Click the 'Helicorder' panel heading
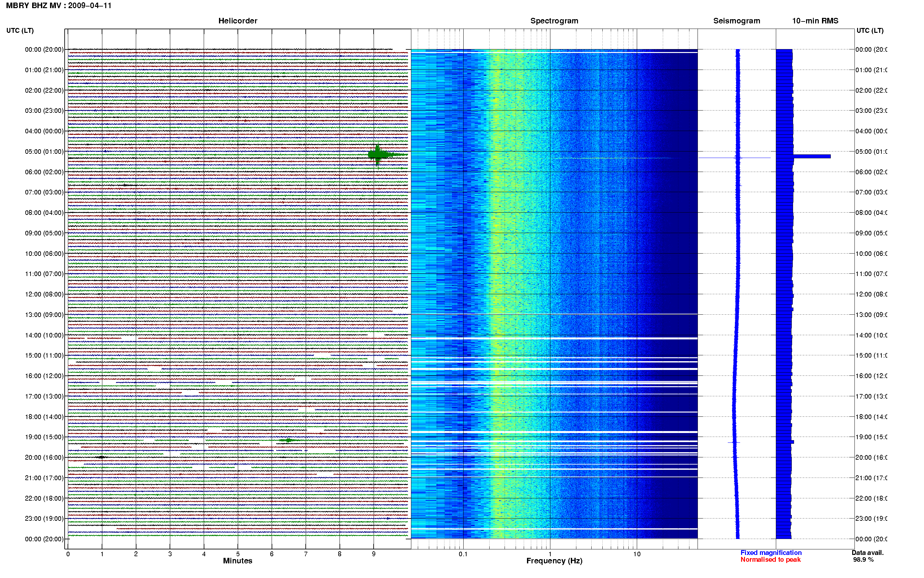The height and width of the screenshot is (578, 924). point(237,21)
